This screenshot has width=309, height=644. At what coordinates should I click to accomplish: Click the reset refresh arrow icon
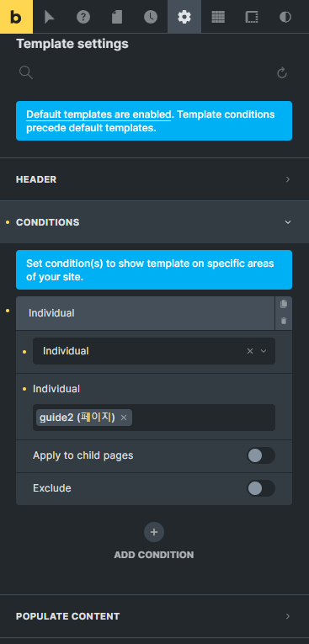[282, 73]
